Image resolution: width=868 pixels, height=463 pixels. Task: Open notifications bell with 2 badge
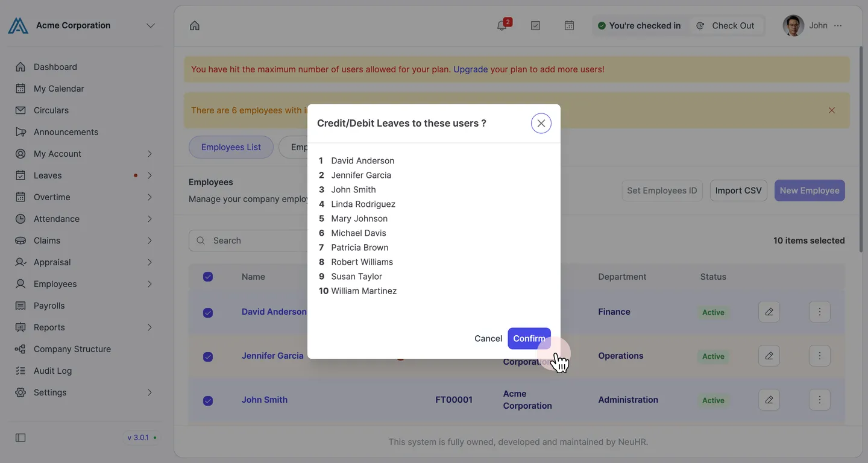pos(502,25)
